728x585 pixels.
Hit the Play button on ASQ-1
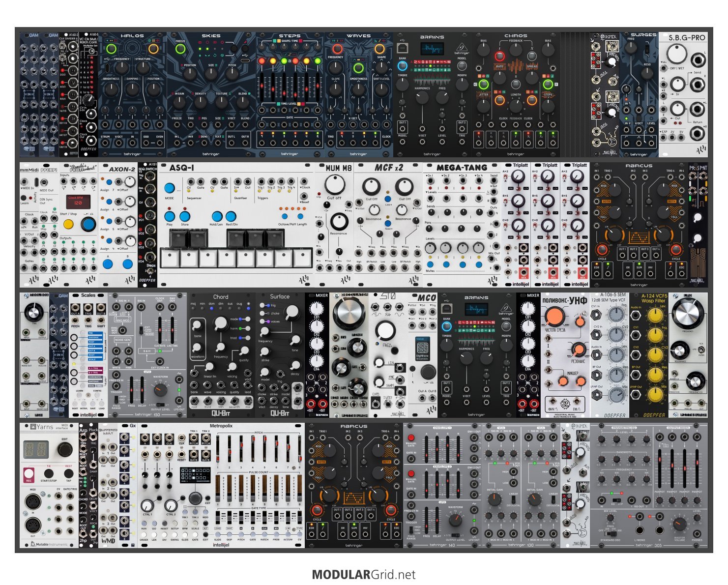(x=170, y=216)
